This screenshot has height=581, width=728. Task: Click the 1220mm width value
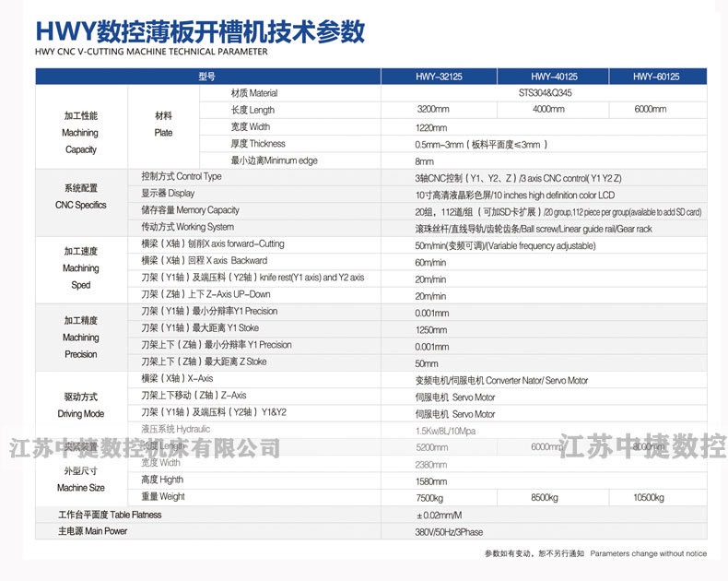(x=431, y=128)
